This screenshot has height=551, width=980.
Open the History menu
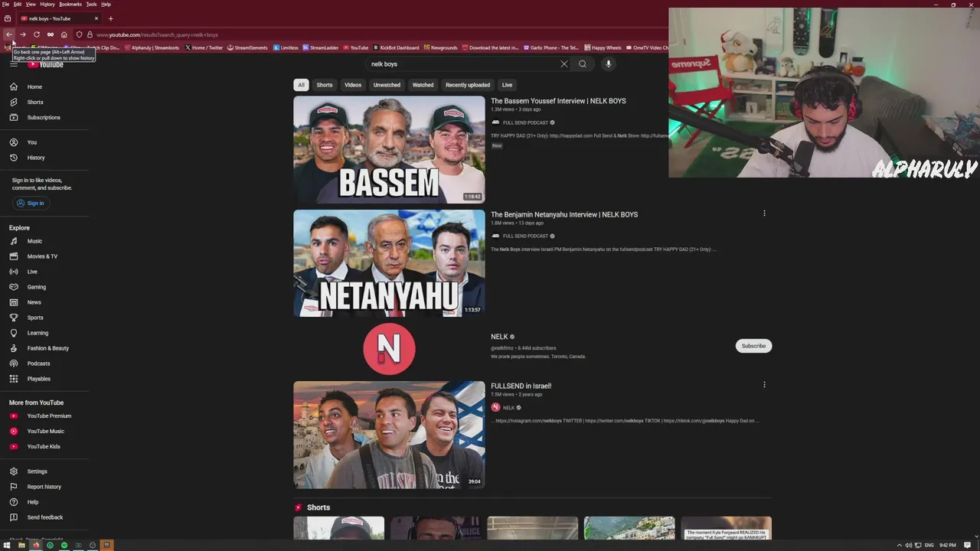pos(47,4)
